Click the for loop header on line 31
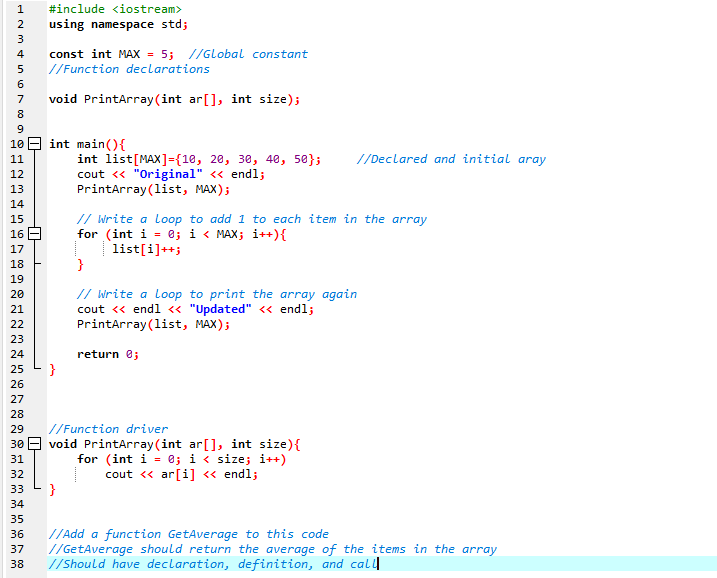Viewport: 717px width, 578px height. [x=182, y=459]
